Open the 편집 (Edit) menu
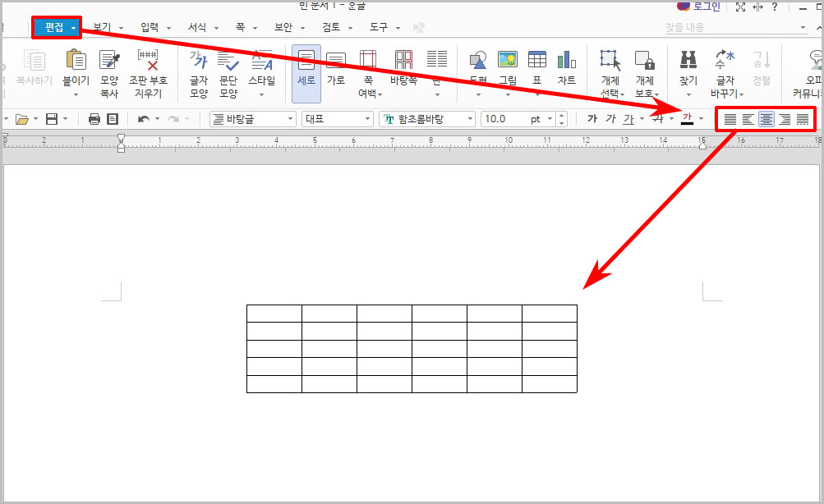This screenshot has height=504, width=824. [x=57, y=27]
